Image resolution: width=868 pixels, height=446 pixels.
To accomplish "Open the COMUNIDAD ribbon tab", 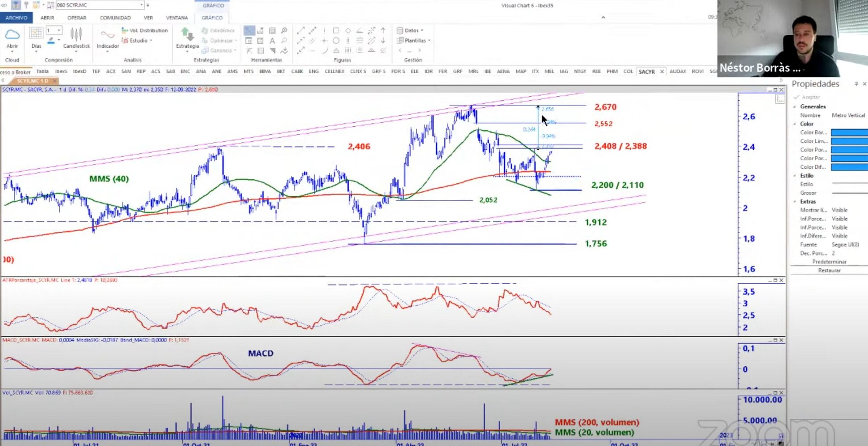I will (115, 18).
